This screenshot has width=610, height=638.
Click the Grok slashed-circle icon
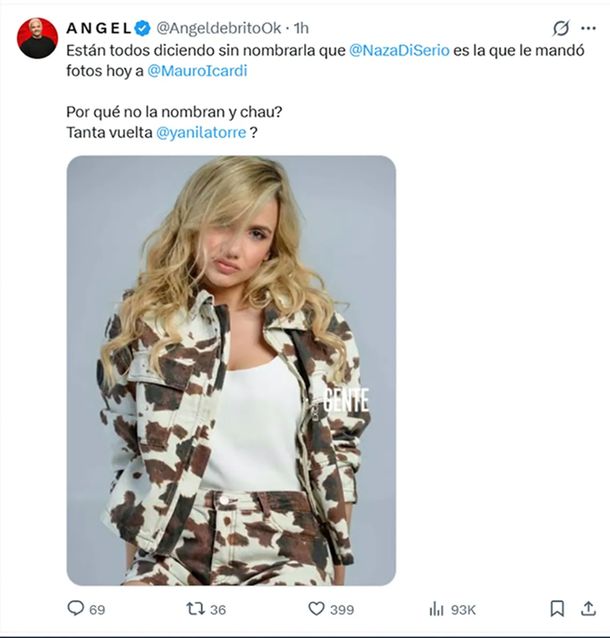coord(561,28)
